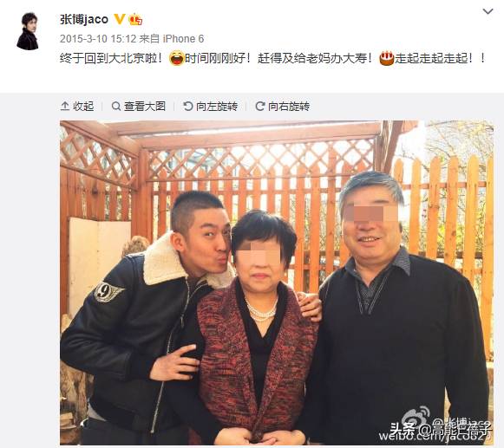This screenshot has height=448, width=504.
Task: Click the counter-clockwise rotate icon
Action: click(187, 106)
